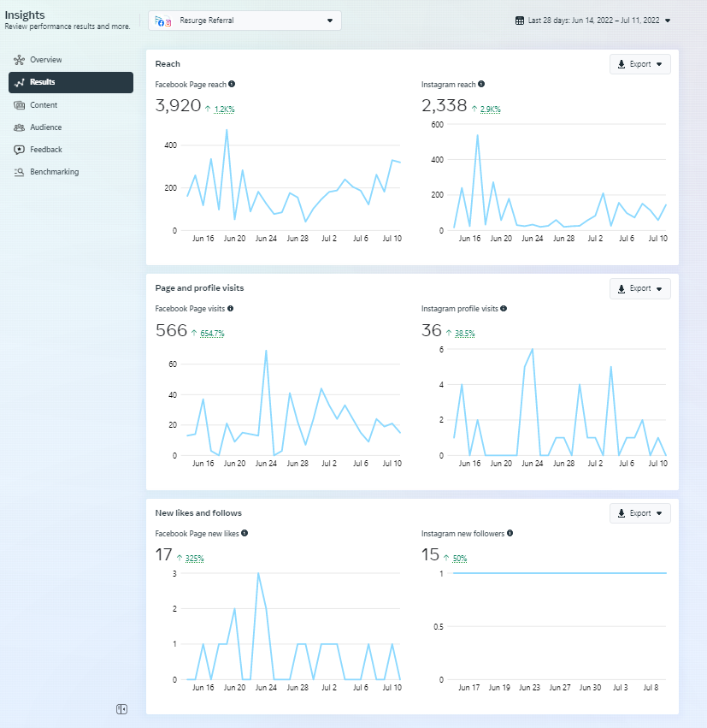The image size is (707, 728).
Task: Click info icon next to Instagram new followers
Action: (x=510, y=533)
